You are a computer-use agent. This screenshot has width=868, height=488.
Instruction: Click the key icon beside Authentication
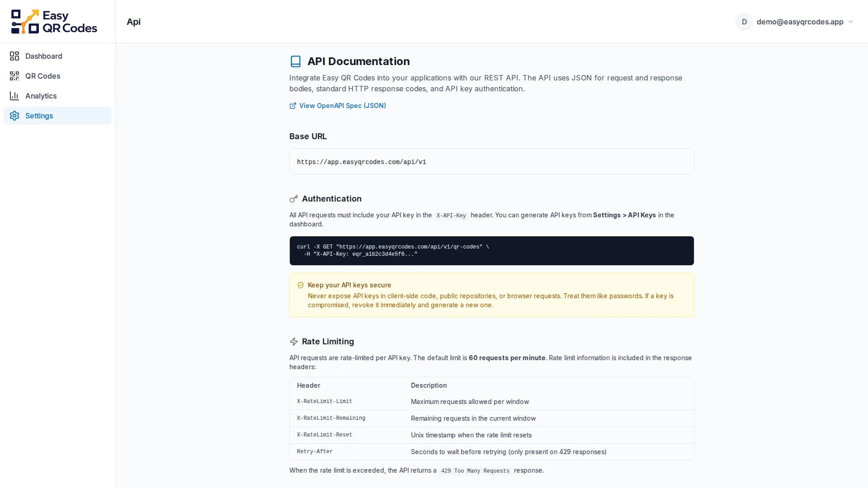tap(294, 199)
